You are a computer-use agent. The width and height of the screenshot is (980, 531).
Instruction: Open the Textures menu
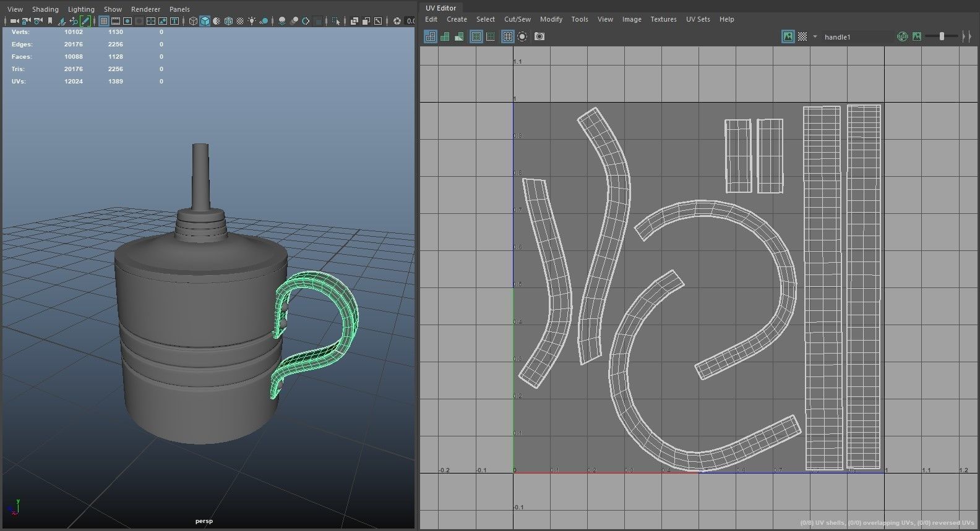[663, 19]
